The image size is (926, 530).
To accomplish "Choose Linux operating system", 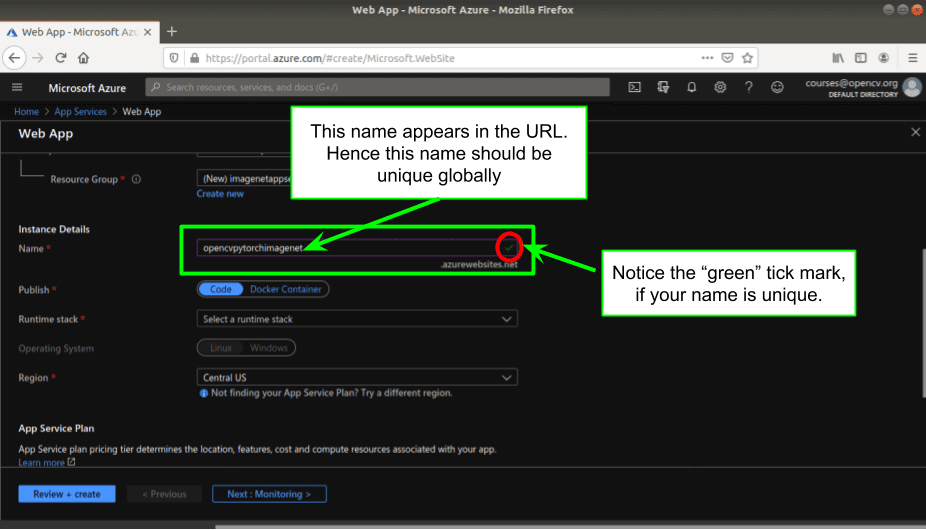I will [x=221, y=348].
